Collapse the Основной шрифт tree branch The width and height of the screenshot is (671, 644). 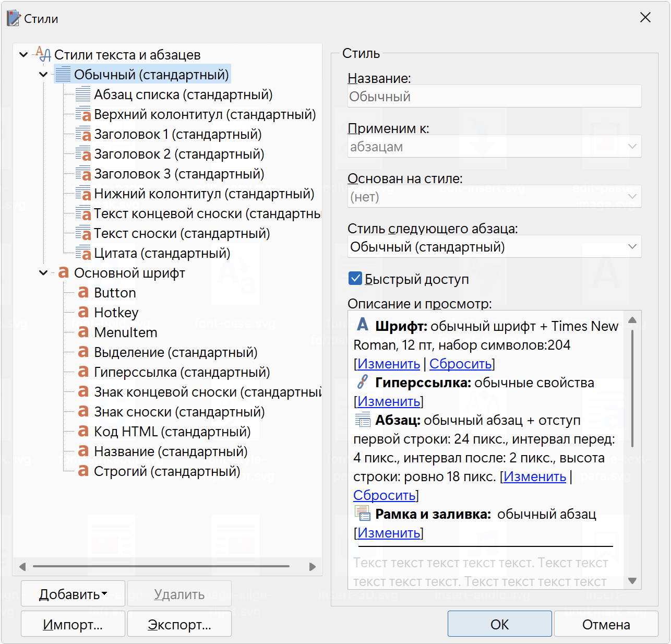pos(43,273)
